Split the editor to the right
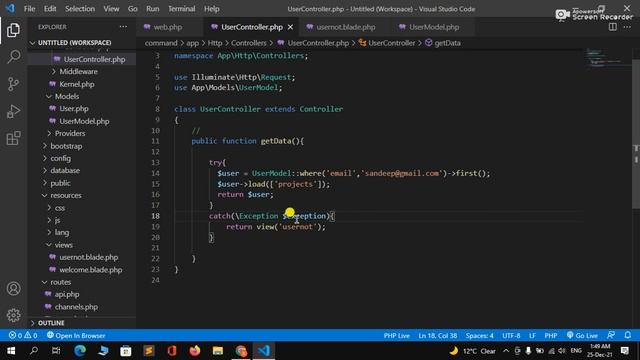The image size is (640, 360). [613, 27]
